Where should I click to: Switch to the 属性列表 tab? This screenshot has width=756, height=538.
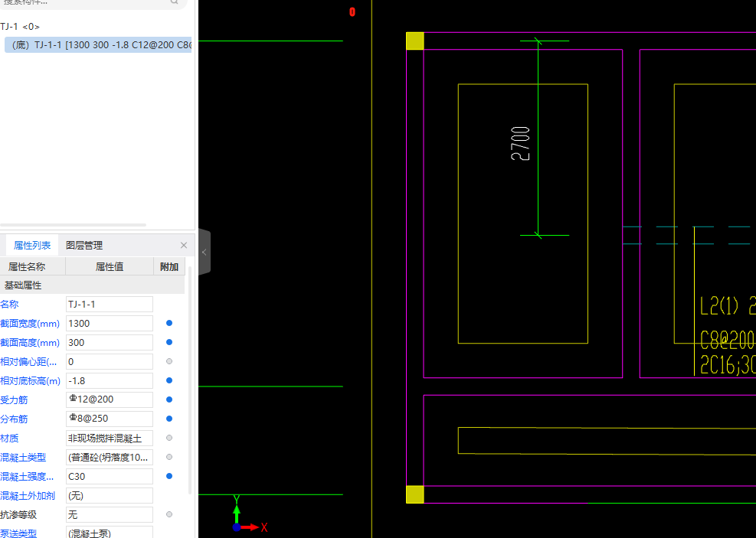point(32,245)
